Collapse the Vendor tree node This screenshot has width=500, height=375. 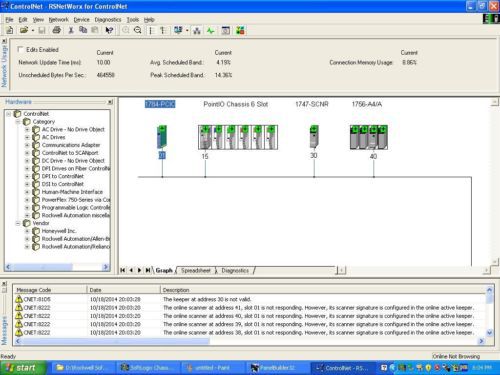pos(18,223)
